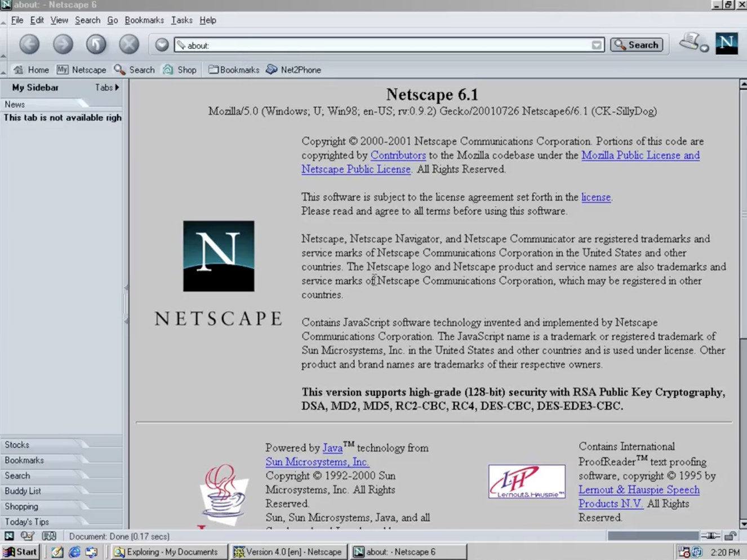Select the Today's Tips sidebar tab
The width and height of the screenshot is (747, 560).
pos(45,522)
